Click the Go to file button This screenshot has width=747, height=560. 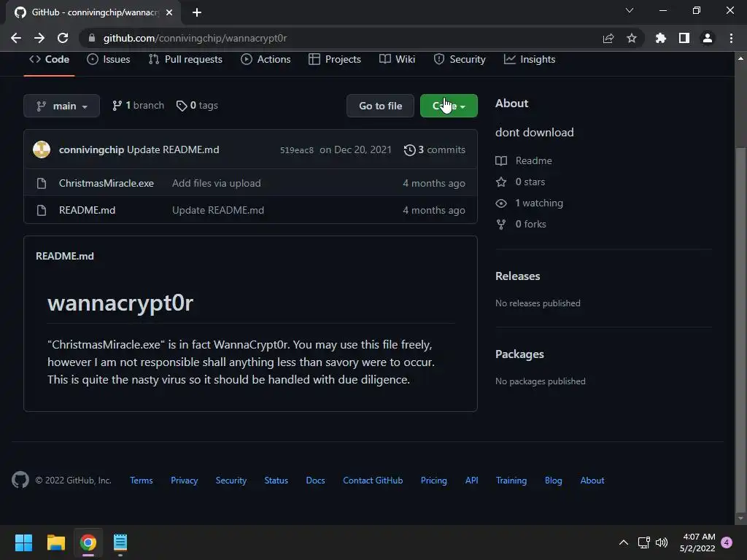pyautogui.click(x=380, y=106)
